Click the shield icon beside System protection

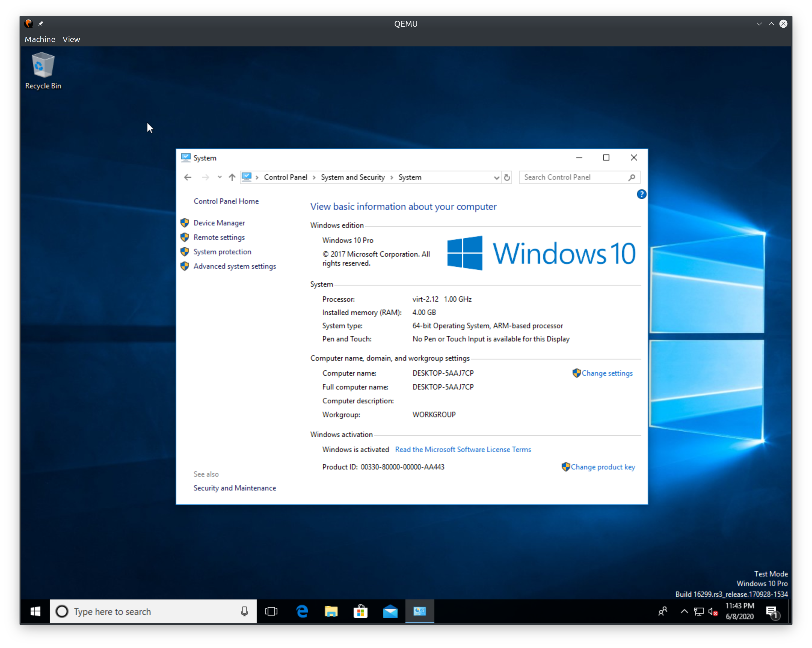pos(185,251)
